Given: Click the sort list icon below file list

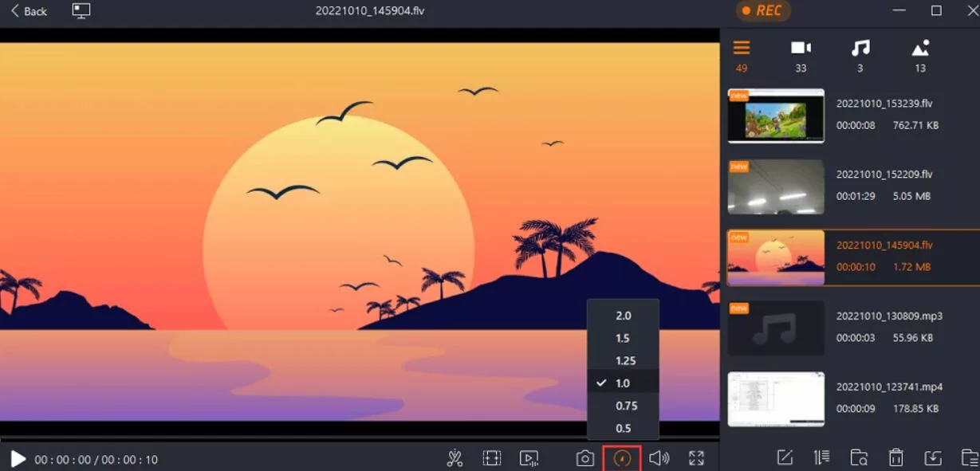Looking at the screenshot, I should tap(821, 457).
